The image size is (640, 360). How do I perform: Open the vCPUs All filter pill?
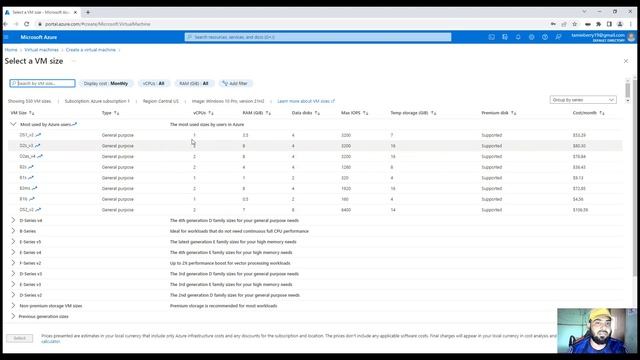153,83
